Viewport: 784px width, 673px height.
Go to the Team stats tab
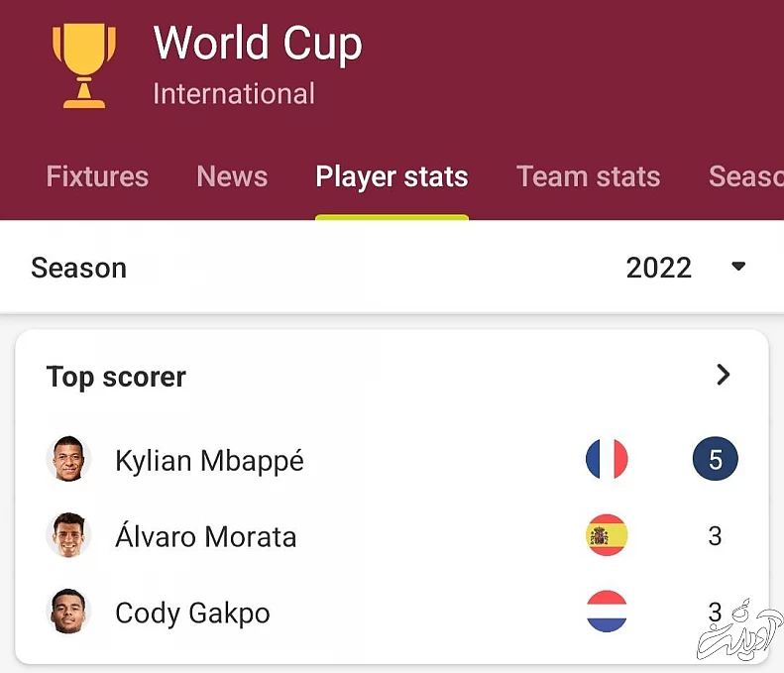point(588,176)
